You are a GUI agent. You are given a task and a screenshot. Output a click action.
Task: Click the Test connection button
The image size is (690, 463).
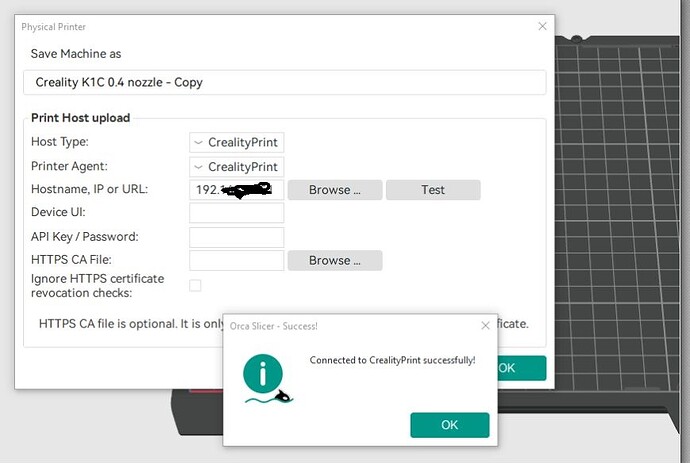pos(433,190)
